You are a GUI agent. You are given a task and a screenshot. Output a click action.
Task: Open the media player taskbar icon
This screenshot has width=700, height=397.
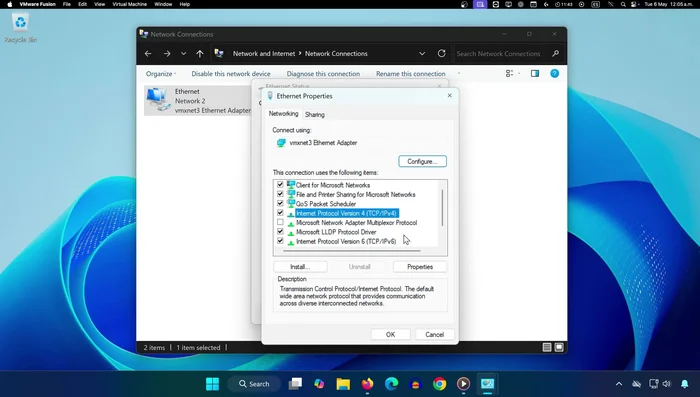(463, 384)
